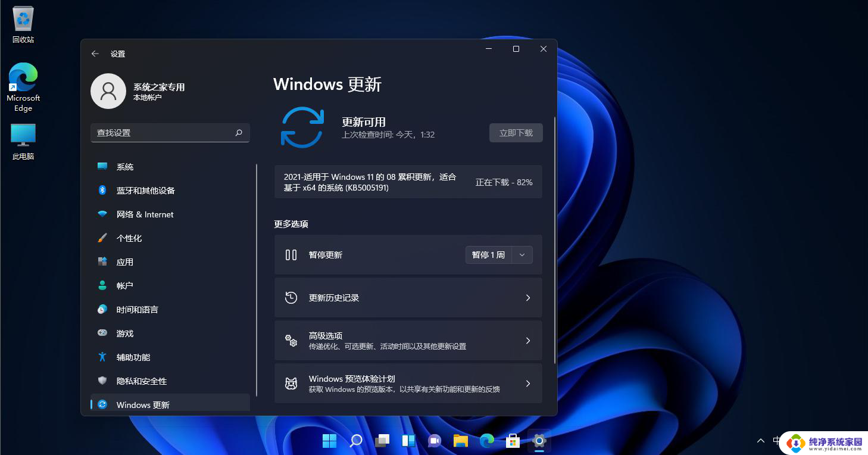Open Widgets on taskbar

pyautogui.click(x=408, y=441)
